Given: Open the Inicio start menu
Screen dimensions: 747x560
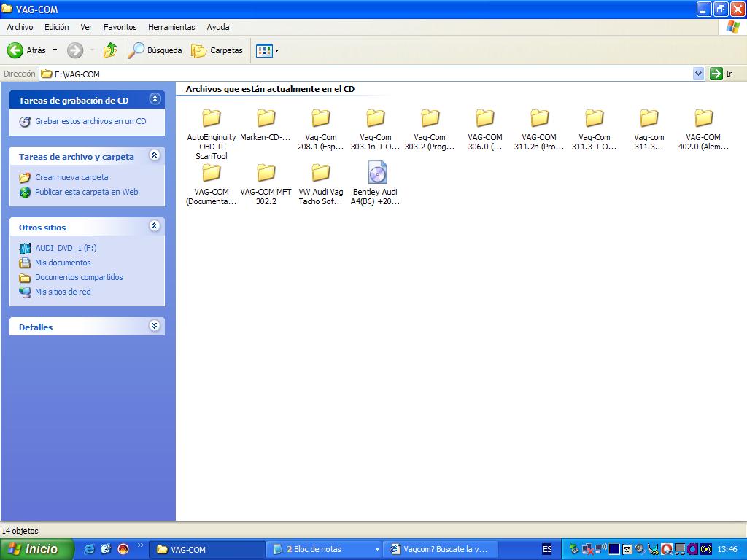Looking at the screenshot, I should (36, 549).
